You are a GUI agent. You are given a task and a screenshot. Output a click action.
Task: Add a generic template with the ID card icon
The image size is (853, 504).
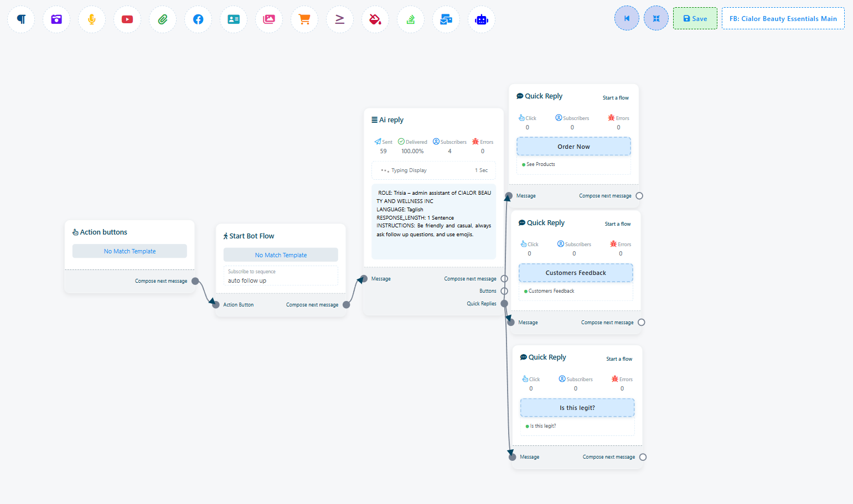point(234,19)
